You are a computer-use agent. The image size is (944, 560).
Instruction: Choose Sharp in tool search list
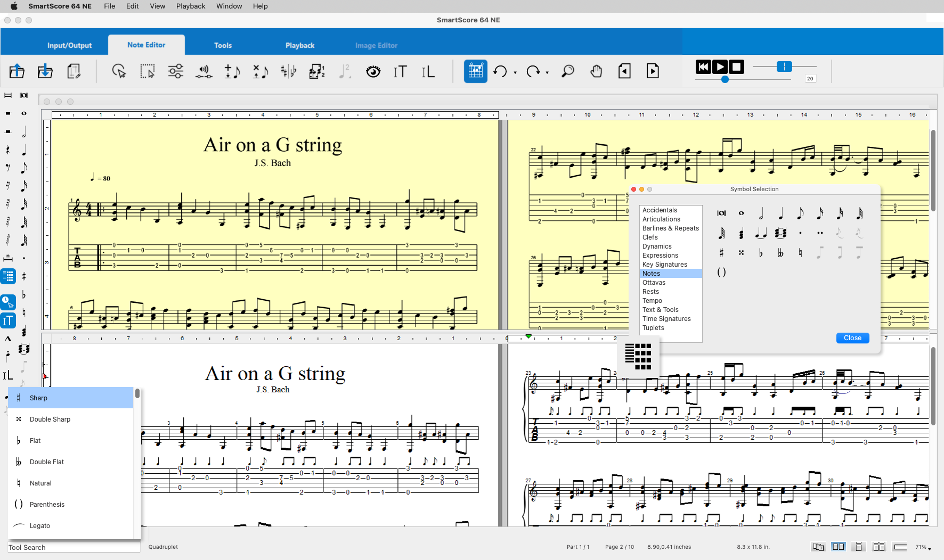coord(70,398)
